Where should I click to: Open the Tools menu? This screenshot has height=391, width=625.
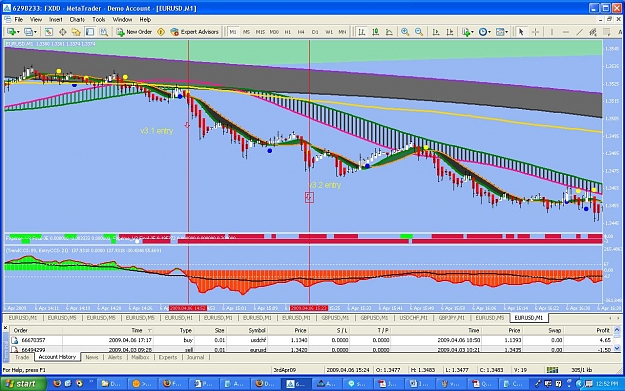pos(99,20)
